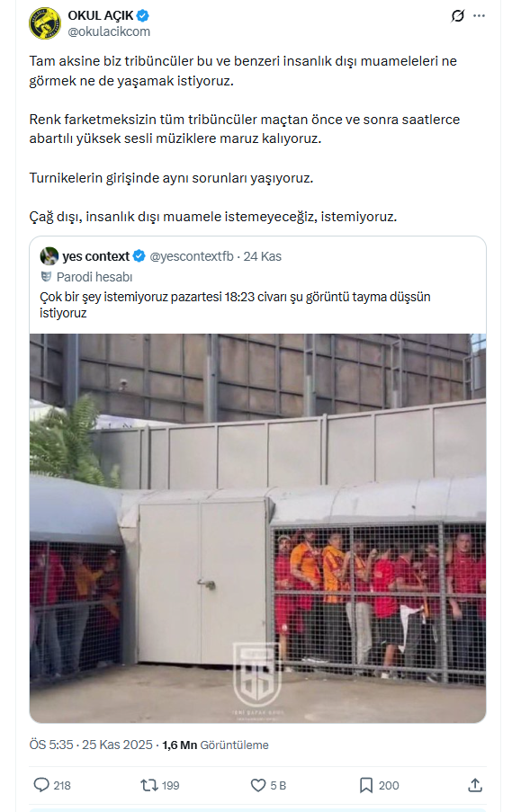Reply via the comment bubble icon
This screenshot has width=521, height=812.
(x=41, y=785)
